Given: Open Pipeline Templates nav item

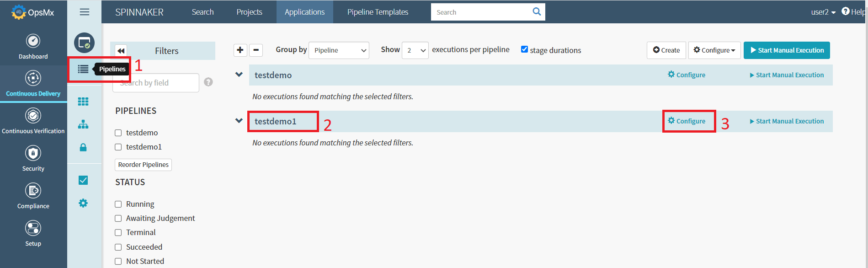Looking at the screenshot, I should click(378, 12).
